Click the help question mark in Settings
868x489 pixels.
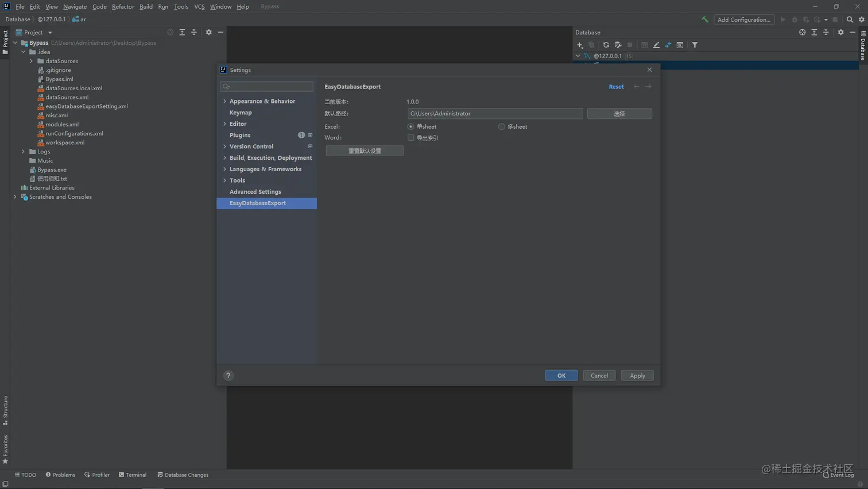[228, 376]
